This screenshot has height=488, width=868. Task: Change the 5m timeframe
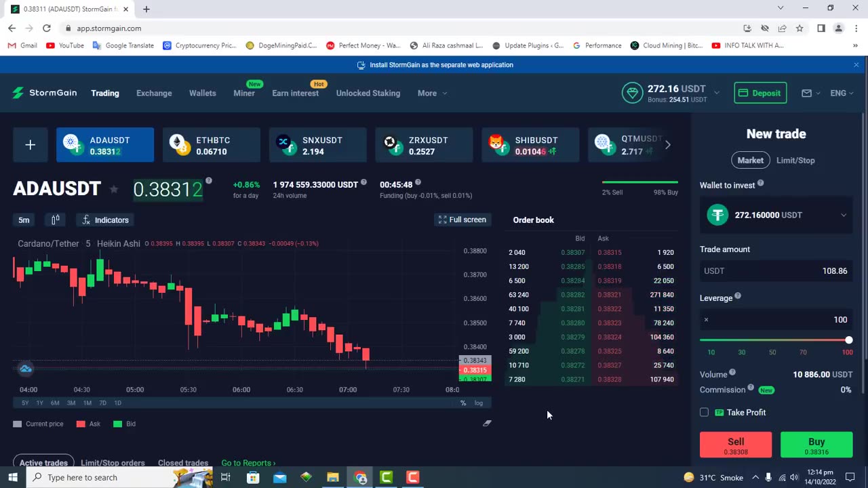coord(24,220)
